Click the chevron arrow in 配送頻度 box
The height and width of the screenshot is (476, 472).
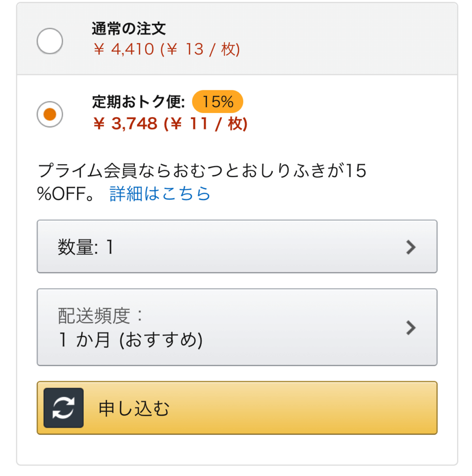[x=410, y=328]
